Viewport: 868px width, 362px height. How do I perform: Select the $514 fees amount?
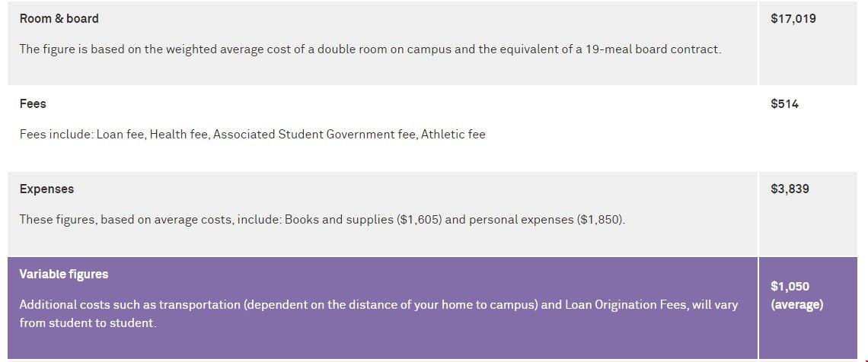coord(784,104)
